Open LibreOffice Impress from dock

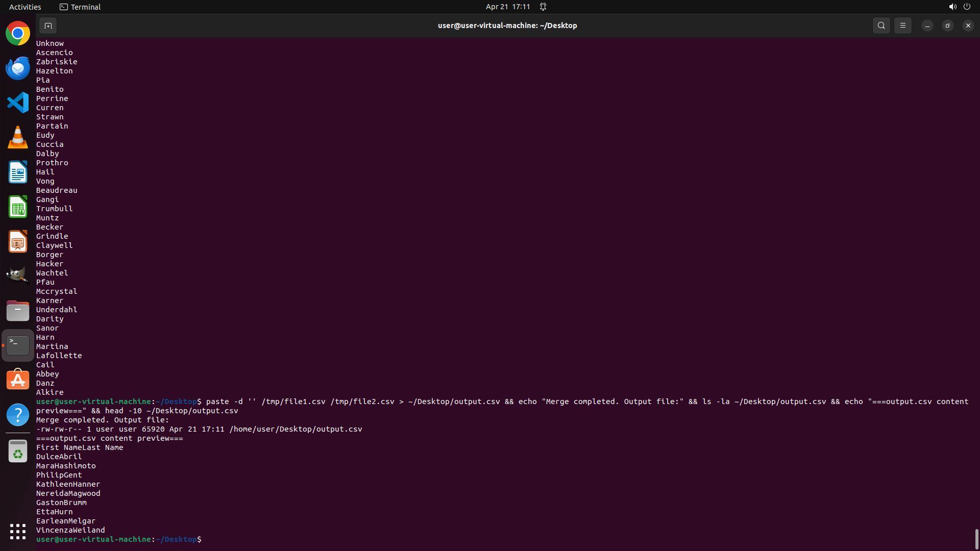18,241
